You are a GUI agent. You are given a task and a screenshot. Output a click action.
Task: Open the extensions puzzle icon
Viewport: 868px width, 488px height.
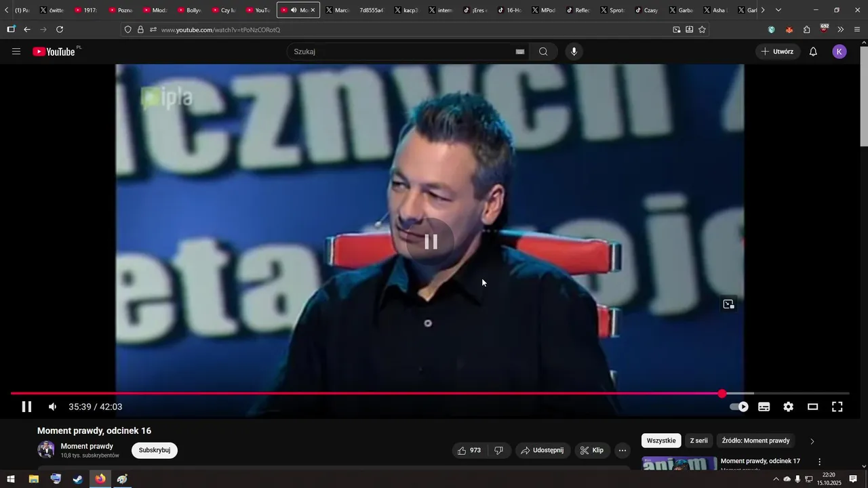click(x=806, y=30)
